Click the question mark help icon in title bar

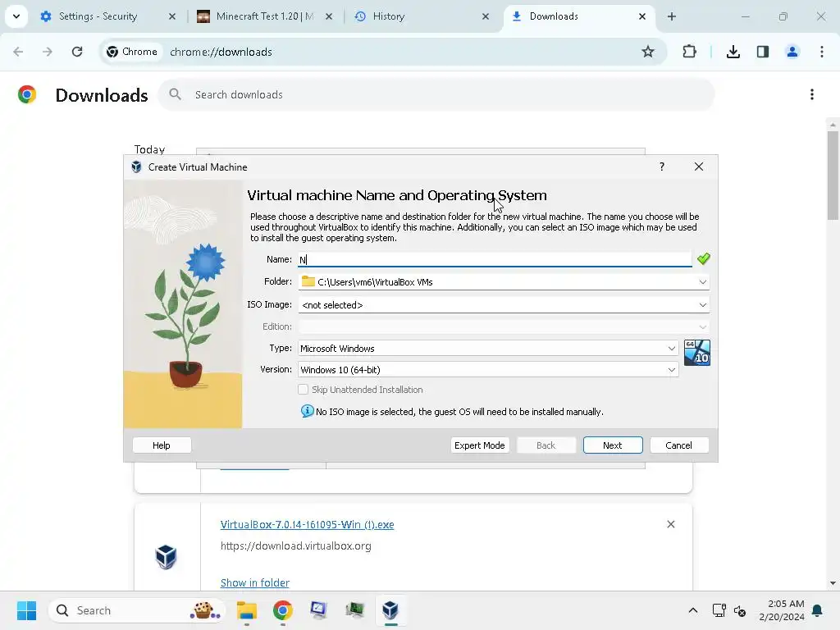[662, 167]
